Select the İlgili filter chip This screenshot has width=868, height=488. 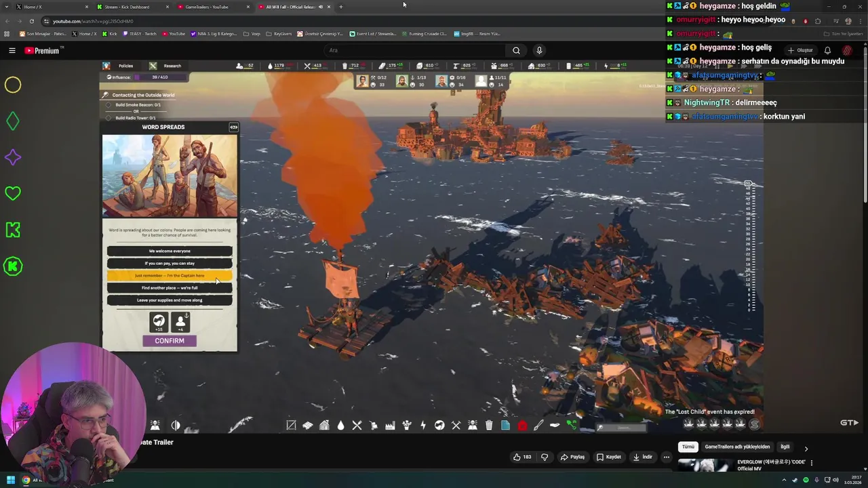[x=785, y=447]
